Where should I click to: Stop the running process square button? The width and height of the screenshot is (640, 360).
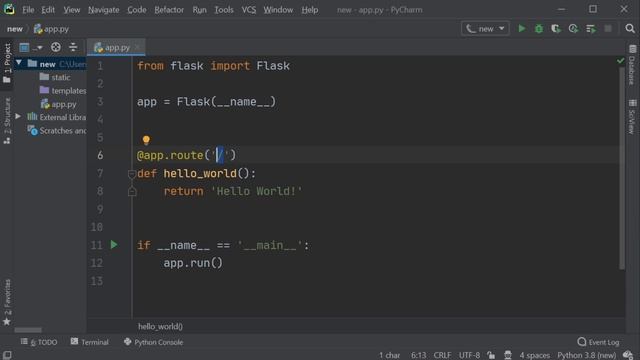[x=608, y=29]
